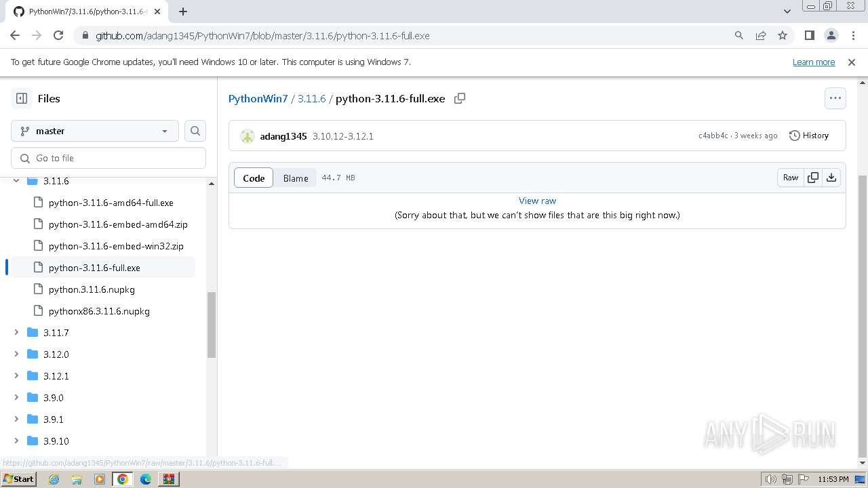The height and width of the screenshot is (488, 868).
Task: Select the PythonWin7 browser tab
Action: click(x=88, y=12)
